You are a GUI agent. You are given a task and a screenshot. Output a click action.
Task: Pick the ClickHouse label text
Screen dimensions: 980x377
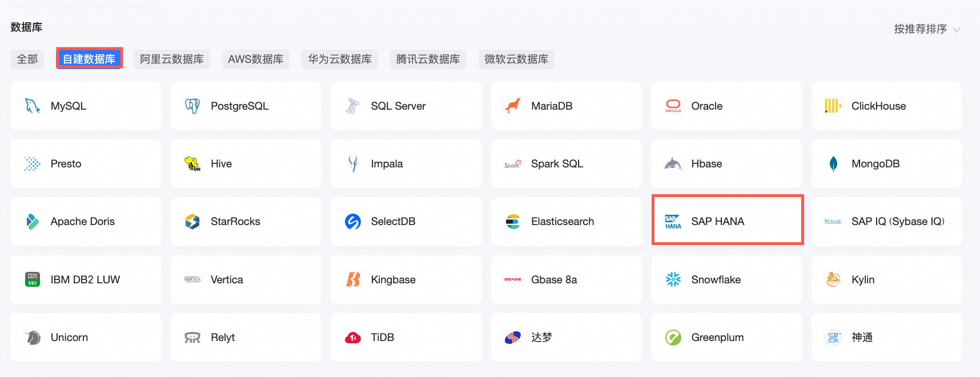pos(878,106)
